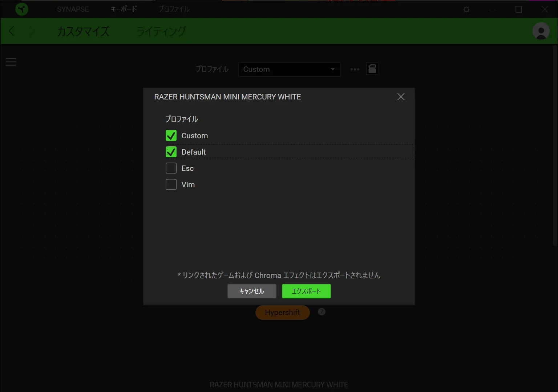Click the Default profile label text
The width and height of the screenshot is (558, 392).
(194, 152)
